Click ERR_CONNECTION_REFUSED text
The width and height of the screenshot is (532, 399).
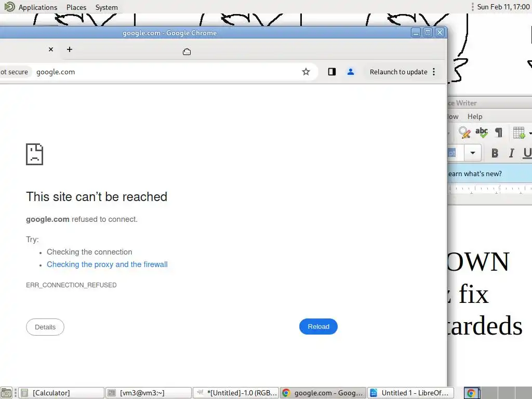(71, 285)
